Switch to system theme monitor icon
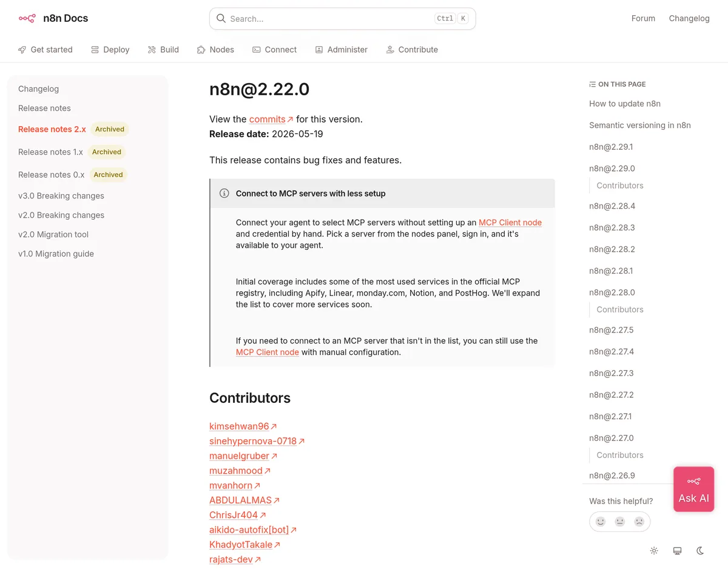The width and height of the screenshot is (728, 569). [x=677, y=551]
